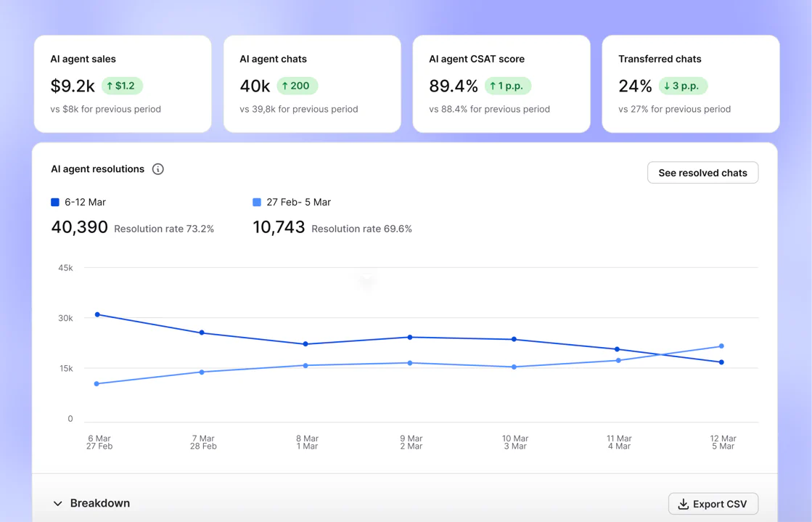Select the 4 Mar light blue data point
Screen dimensions: 812x522
point(619,361)
